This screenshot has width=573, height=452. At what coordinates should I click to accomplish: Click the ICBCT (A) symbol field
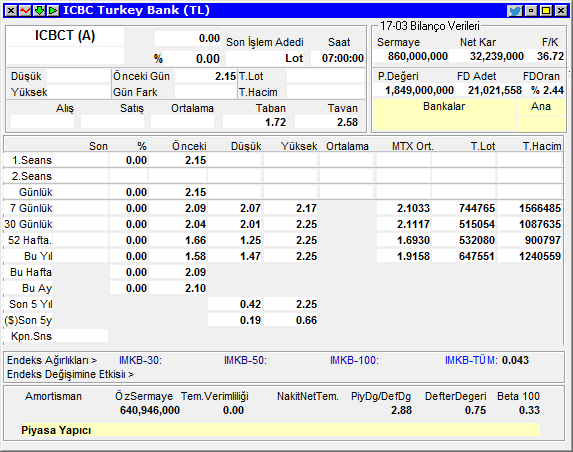coord(65,36)
